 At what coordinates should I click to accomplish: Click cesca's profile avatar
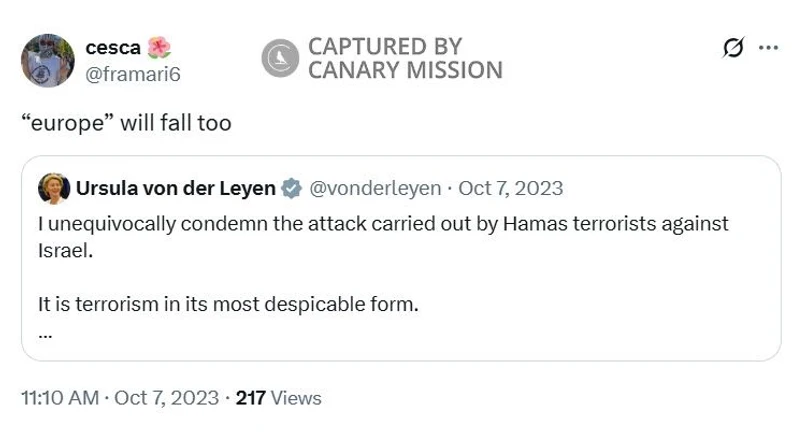coord(47,60)
